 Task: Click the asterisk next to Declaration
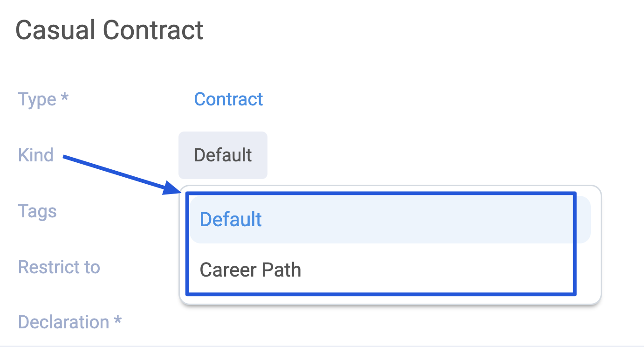117,320
